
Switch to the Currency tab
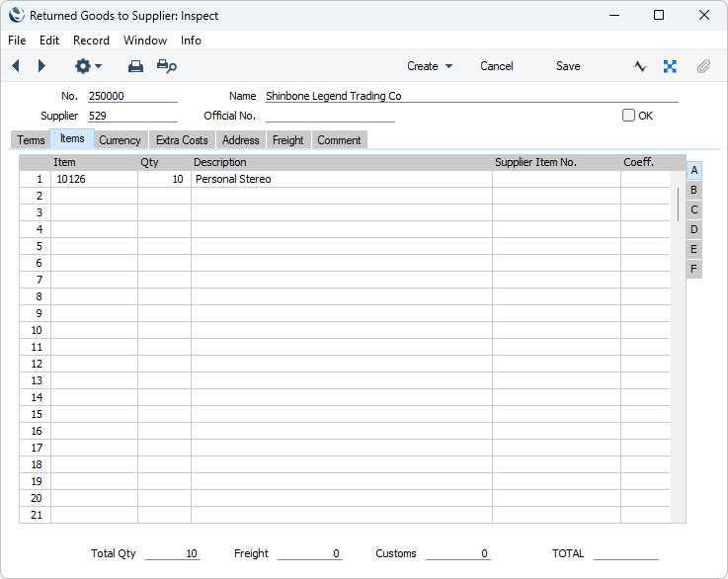pyautogui.click(x=120, y=139)
